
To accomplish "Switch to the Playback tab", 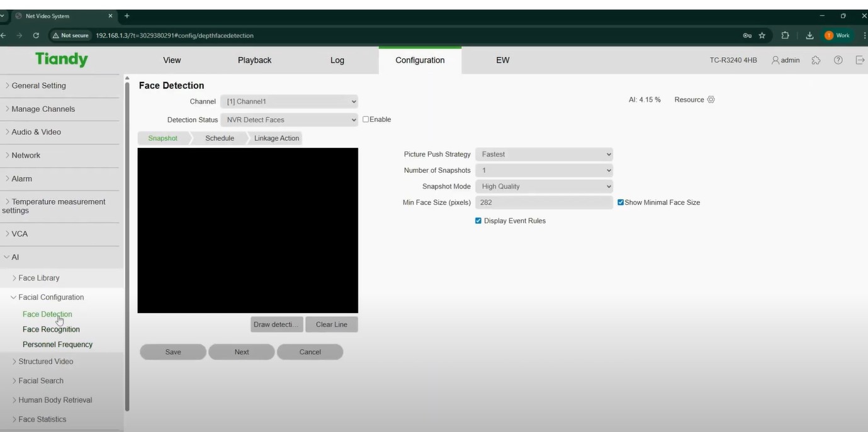I will pyautogui.click(x=254, y=60).
